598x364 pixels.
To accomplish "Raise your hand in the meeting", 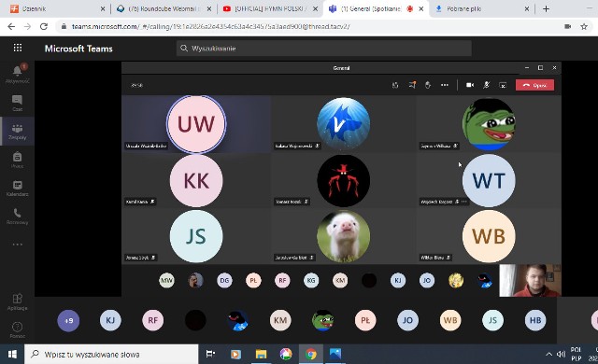I will [x=428, y=85].
